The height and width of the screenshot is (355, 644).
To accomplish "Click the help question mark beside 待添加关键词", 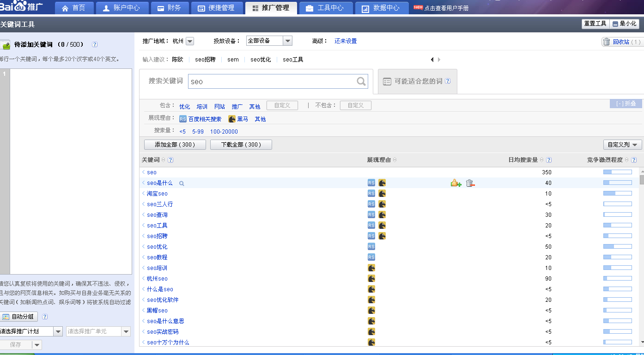I will [x=94, y=44].
